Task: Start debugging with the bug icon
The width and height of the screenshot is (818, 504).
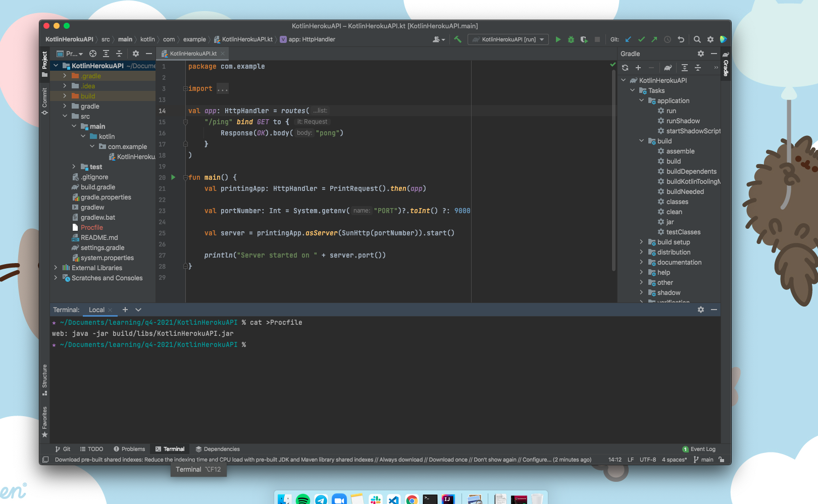Action: pyautogui.click(x=571, y=39)
